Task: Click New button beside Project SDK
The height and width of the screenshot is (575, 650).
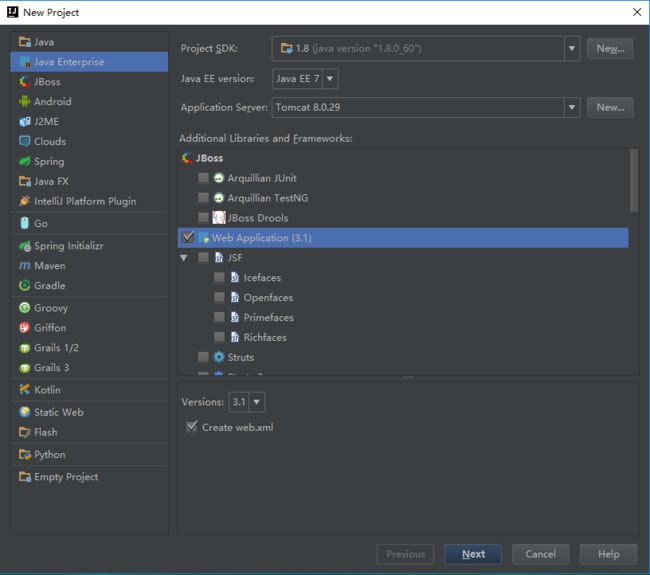Action: click(610, 49)
